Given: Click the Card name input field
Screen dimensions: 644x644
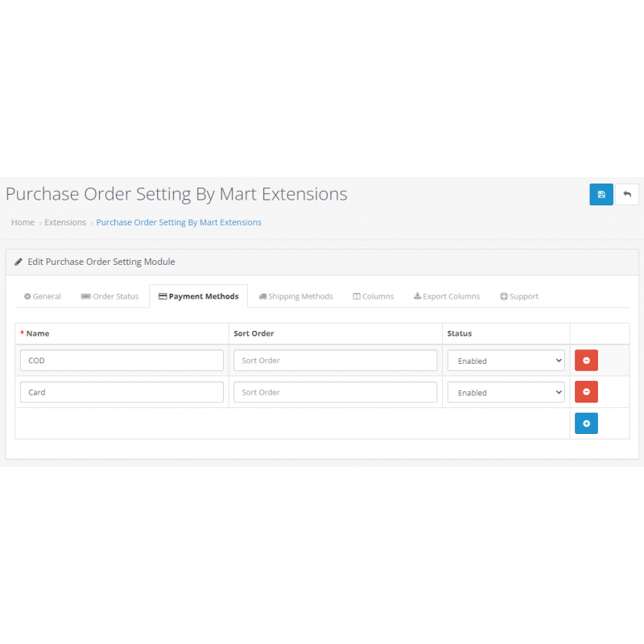Looking at the screenshot, I should 122,392.
